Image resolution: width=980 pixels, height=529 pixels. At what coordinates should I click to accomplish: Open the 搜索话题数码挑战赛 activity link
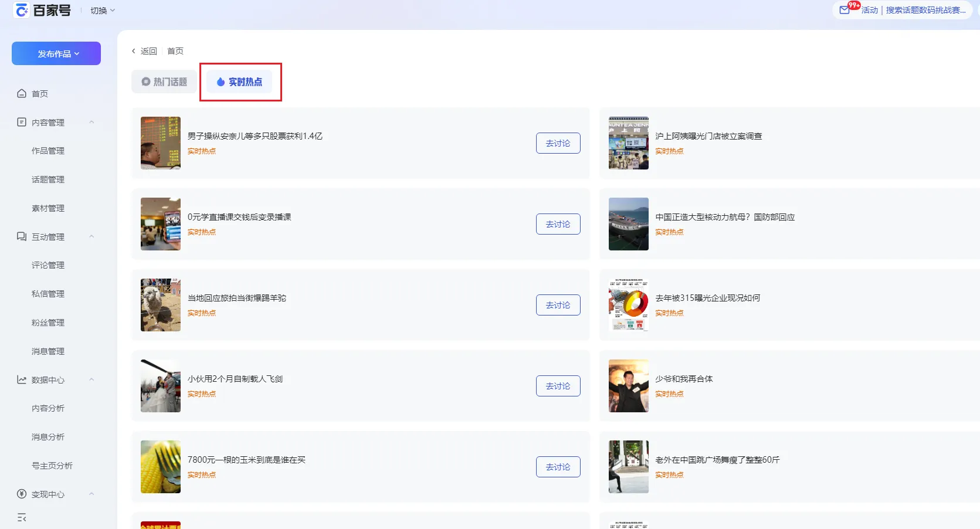[925, 10]
